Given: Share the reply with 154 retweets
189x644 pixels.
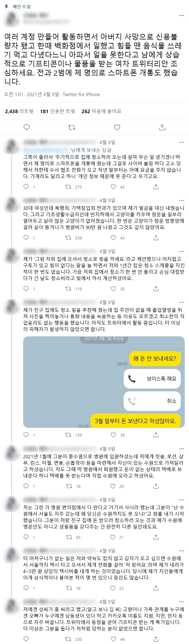Looking at the screenshot, I should [156, 435].
